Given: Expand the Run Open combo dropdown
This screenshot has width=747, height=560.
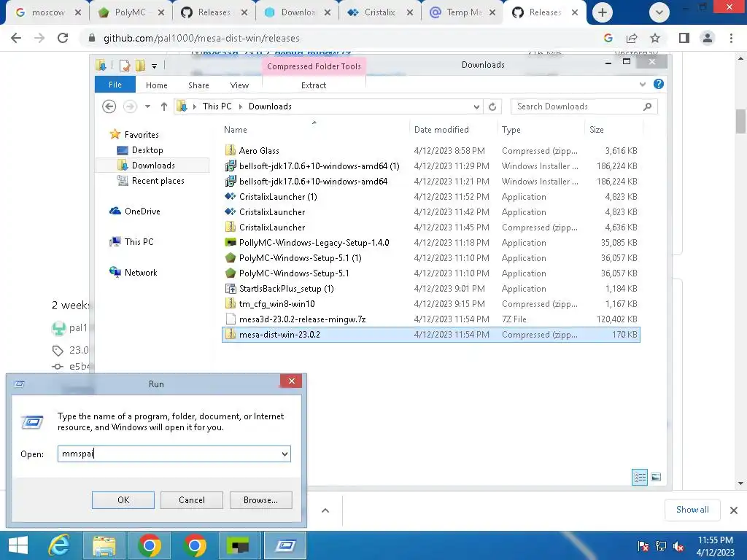Looking at the screenshot, I should [285, 454].
